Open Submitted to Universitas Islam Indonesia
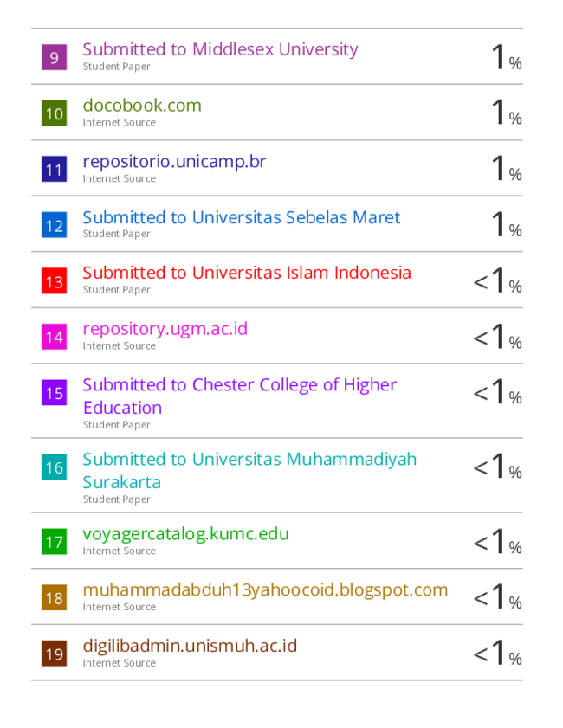This screenshot has width=563, height=728. [247, 273]
